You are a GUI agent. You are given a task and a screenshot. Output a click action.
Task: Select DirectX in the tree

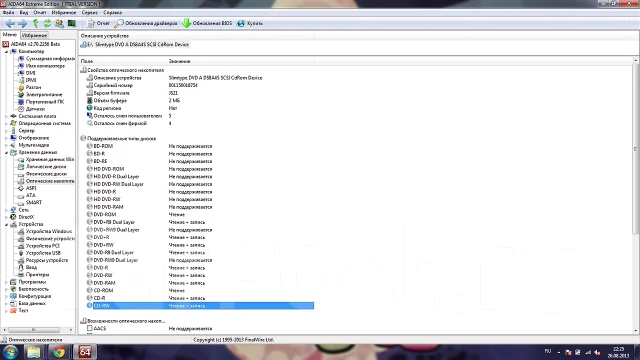coord(26,217)
